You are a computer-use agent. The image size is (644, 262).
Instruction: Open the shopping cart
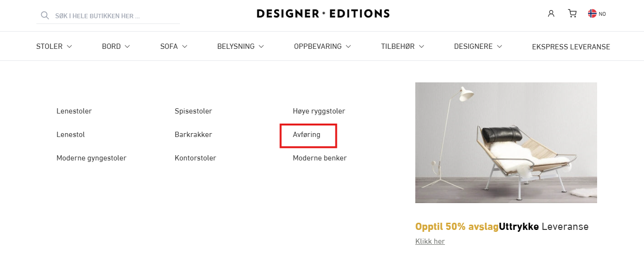[572, 13]
